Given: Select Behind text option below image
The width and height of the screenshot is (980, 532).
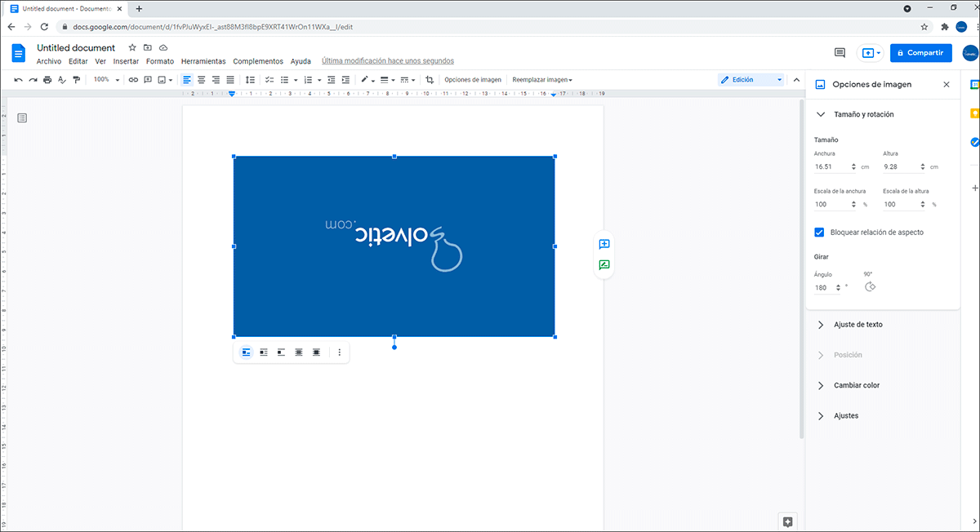Looking at the screenshot, I should (x=299, y=352).
